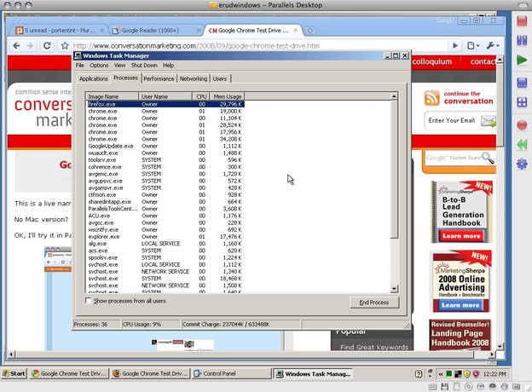Click the process list scroll down arrow

coord(394,289)
